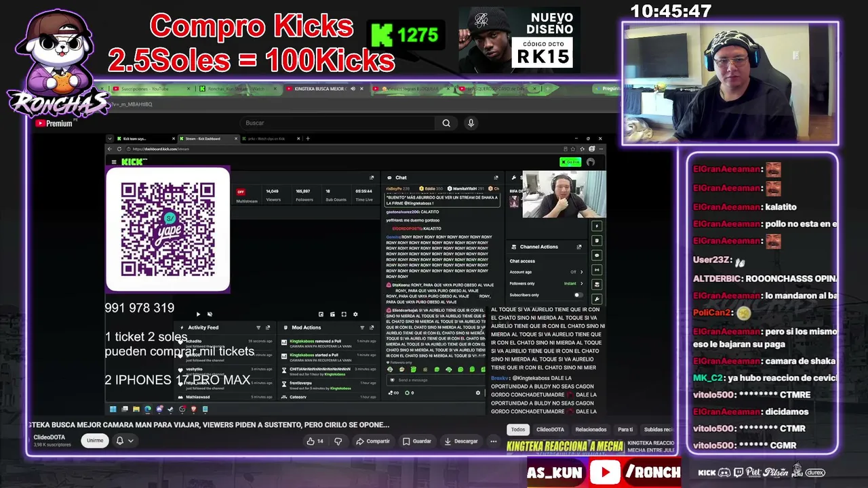Open the Kick dashboard hamburger menu
The width and height of the screenshot is (868, 488).
pyautogui.click(x=113, y=162)
